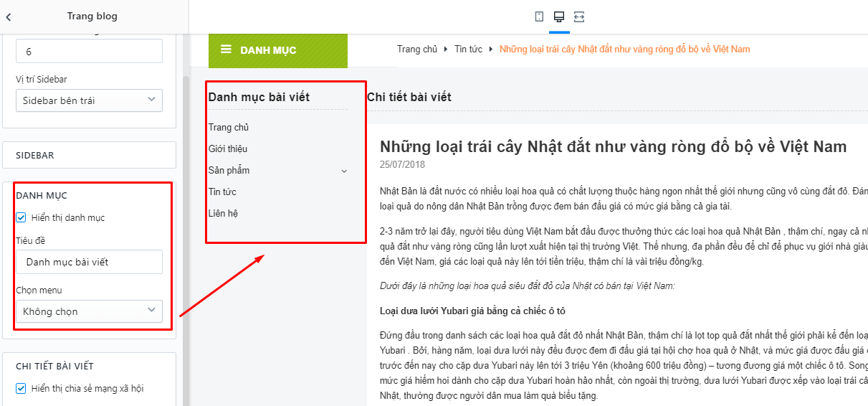
Task: Click the number field showing 6
Action: [x=89, y=51]
